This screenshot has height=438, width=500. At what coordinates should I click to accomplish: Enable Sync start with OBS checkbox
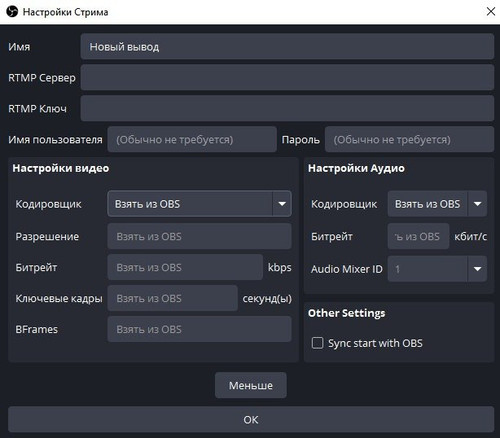point(317,343)
